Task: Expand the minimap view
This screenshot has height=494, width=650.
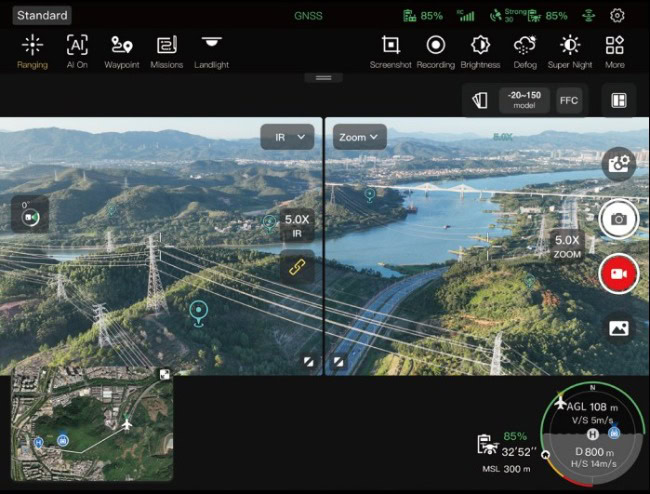Action: pos(165,375)
